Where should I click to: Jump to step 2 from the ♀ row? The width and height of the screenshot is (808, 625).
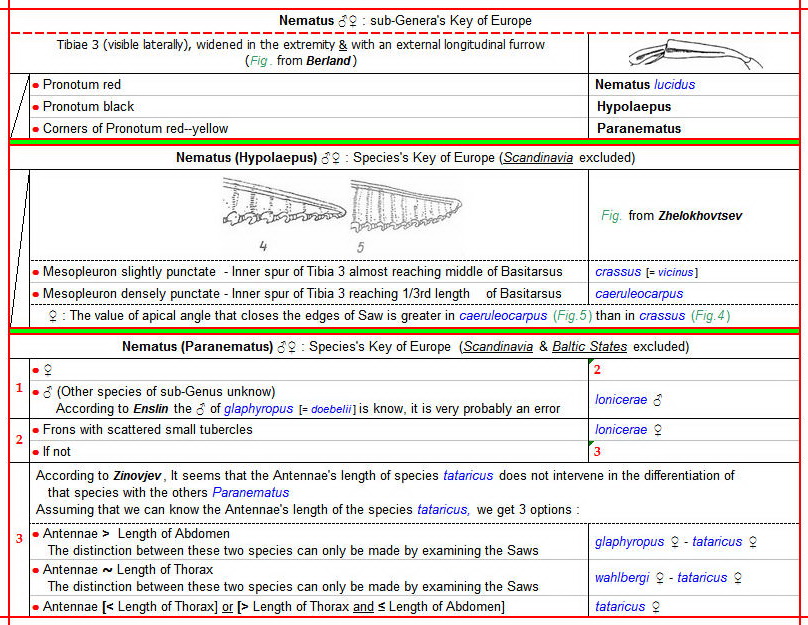[597, 370]
